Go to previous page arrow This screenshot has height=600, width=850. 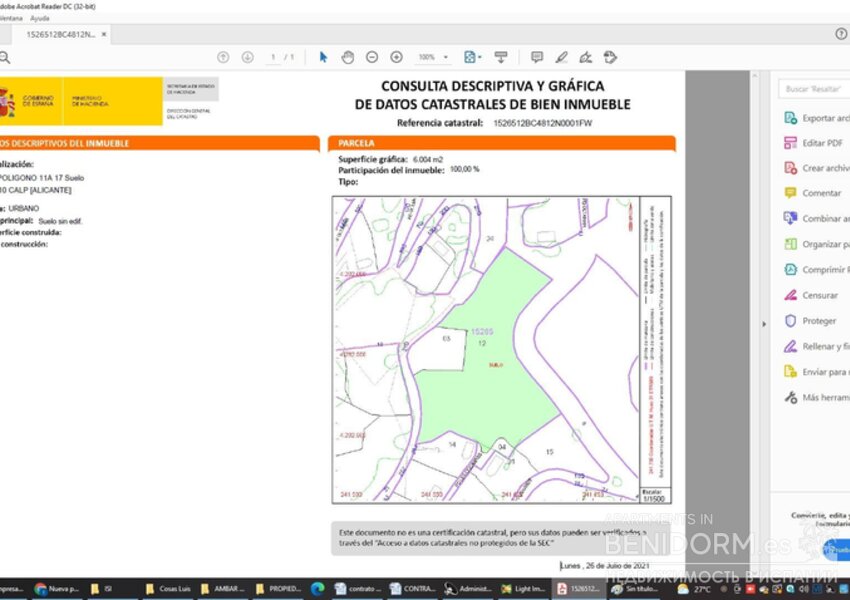[223, 57]
